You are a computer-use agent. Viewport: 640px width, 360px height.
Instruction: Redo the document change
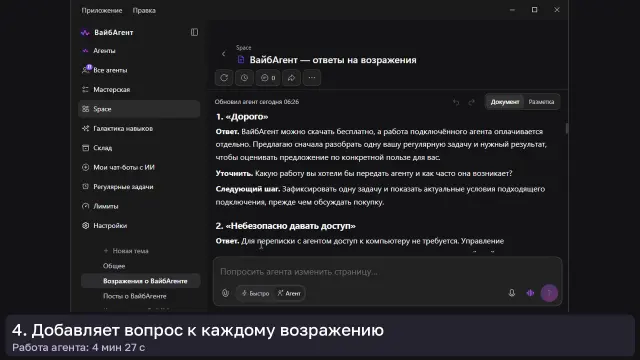click(x=471, y=102)
